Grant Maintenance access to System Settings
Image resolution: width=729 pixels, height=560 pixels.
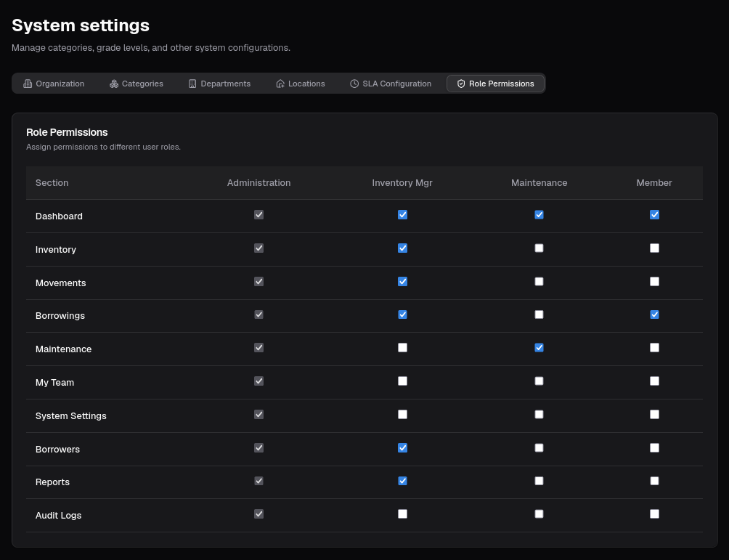click(x=539, y=414)
